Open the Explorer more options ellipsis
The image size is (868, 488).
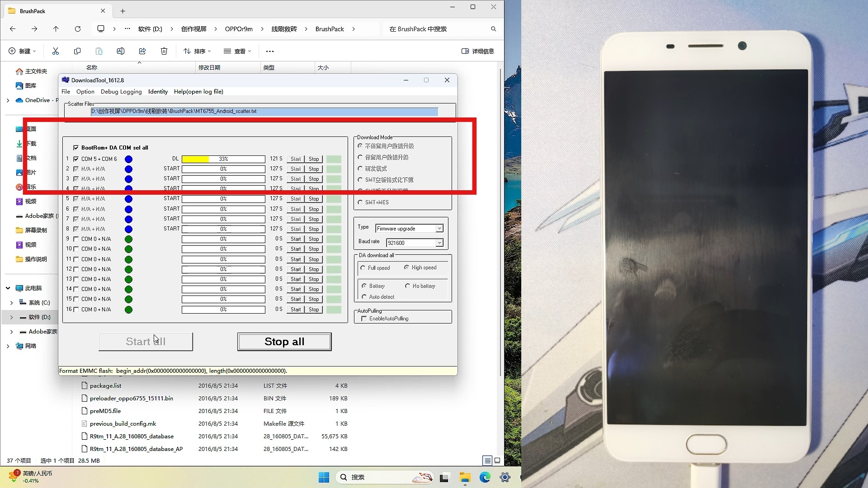coord(270,51)
